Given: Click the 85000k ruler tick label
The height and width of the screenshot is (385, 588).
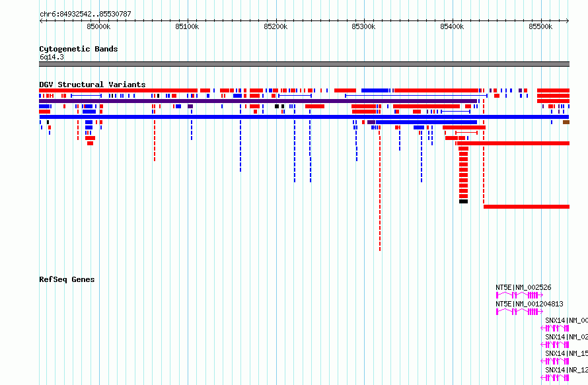Looking at the screenshot, I should tap(98, 26).
